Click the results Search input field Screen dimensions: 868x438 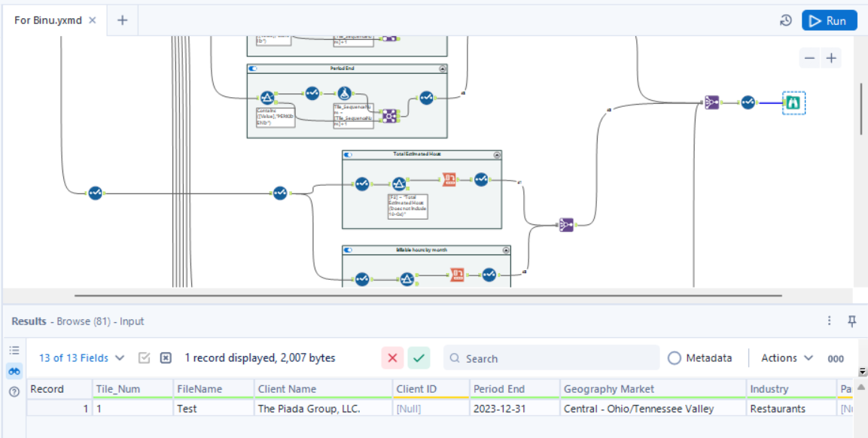(x=551, y=358)
